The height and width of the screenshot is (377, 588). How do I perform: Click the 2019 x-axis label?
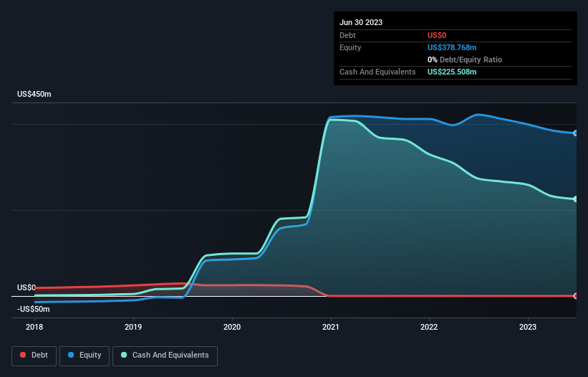(x=133, y=327)
